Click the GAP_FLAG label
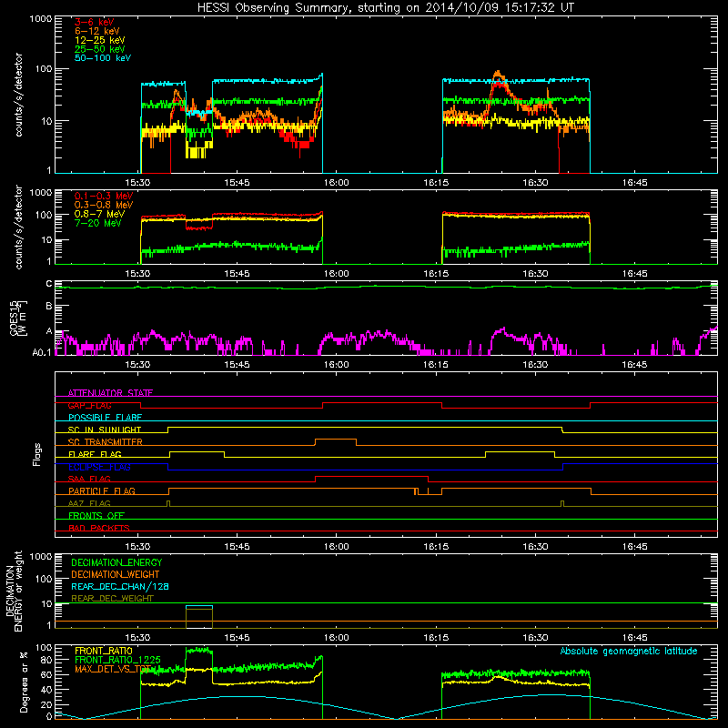The image size is (728, 728). pos(89,405)
